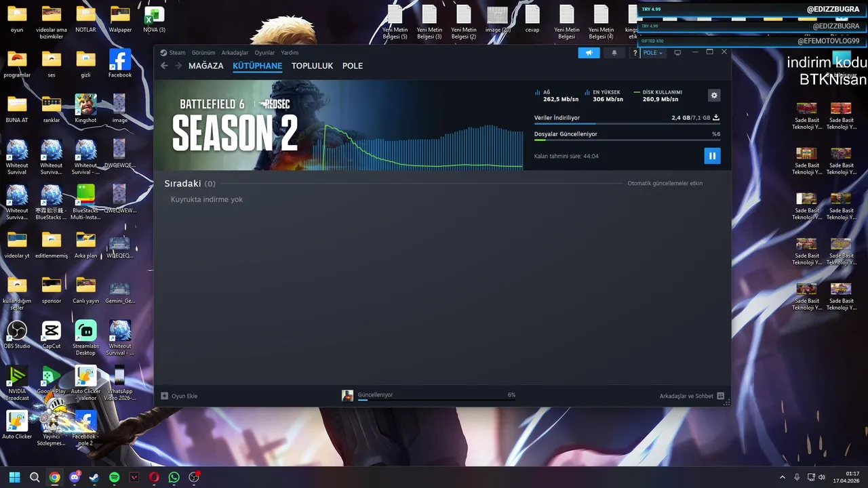Open taskbar Search

click(34, 477)
